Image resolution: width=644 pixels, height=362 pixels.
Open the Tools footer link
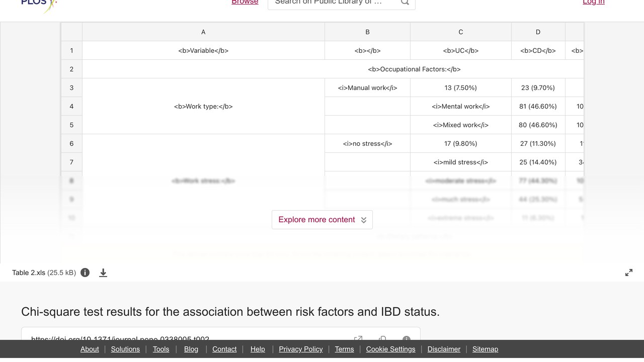click(x=161, y=349)
